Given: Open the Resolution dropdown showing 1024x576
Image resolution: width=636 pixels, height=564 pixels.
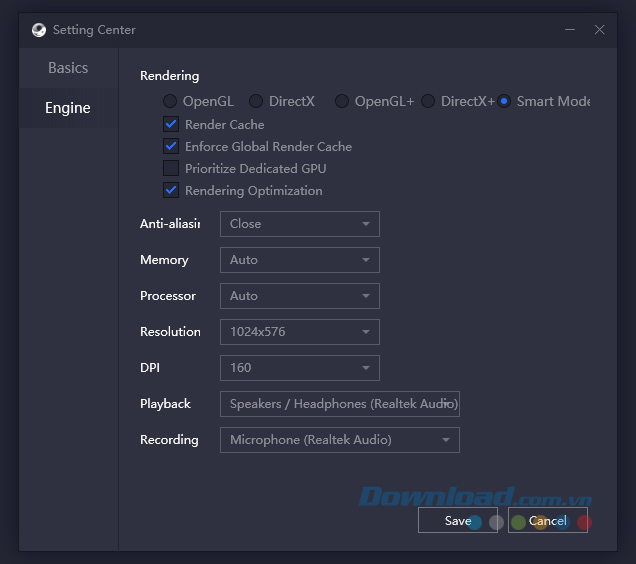Looking at the screenshot, I should coord(300,332).
